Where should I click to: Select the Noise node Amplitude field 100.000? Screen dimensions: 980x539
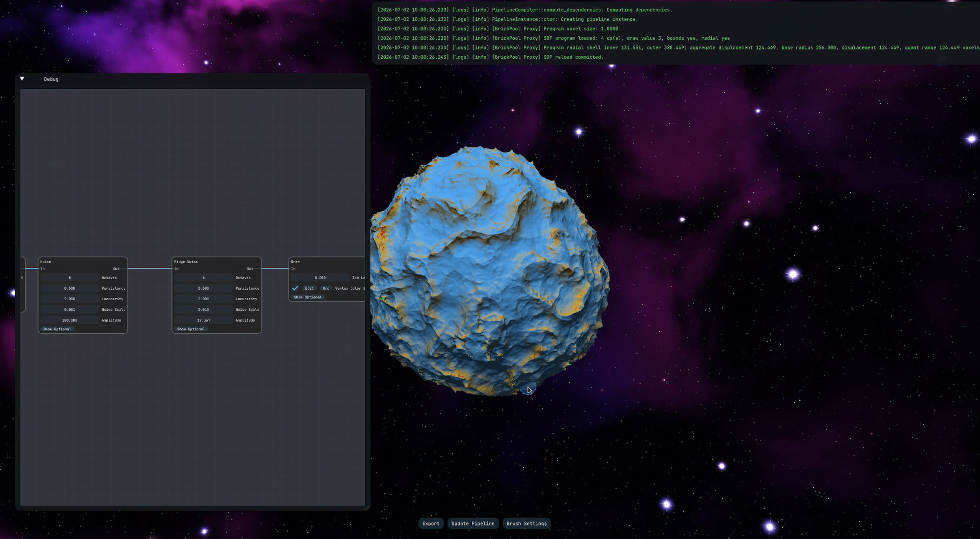(x=70, y=320)
